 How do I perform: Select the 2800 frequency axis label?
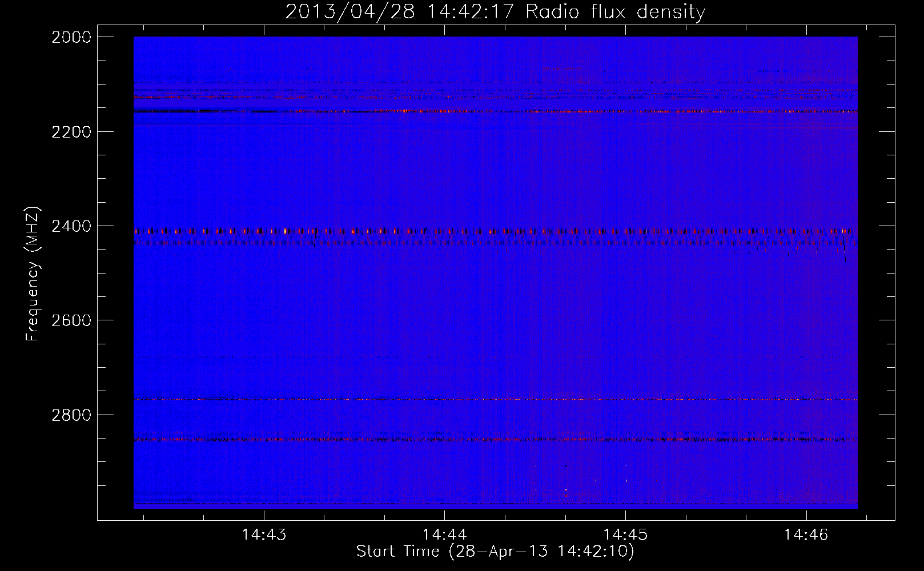(71, 415)
